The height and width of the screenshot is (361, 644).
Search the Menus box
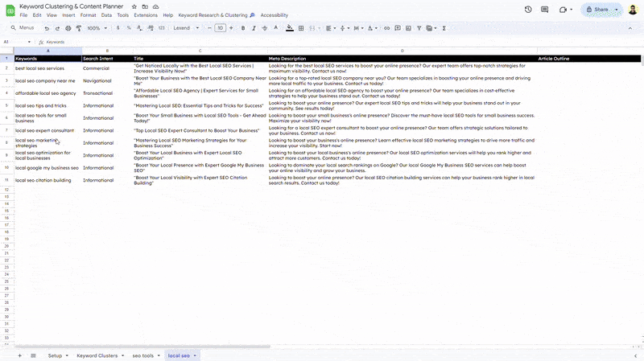(23, 28)
